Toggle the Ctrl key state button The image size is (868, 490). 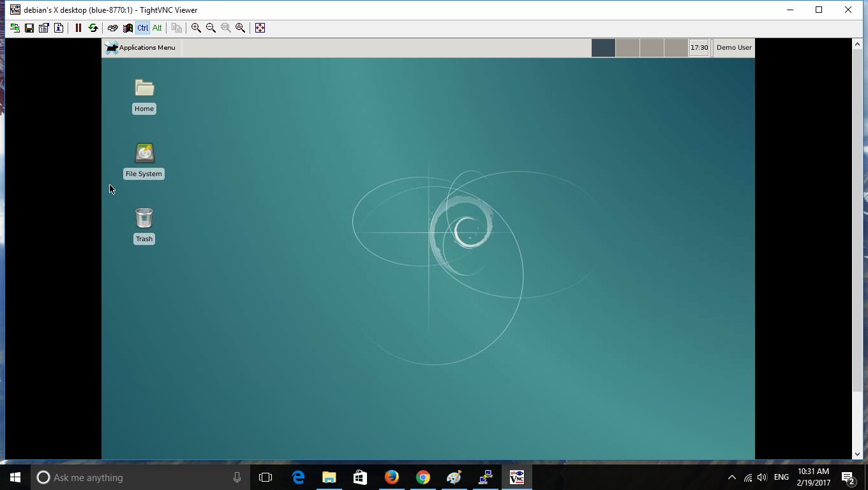point(142,28)
